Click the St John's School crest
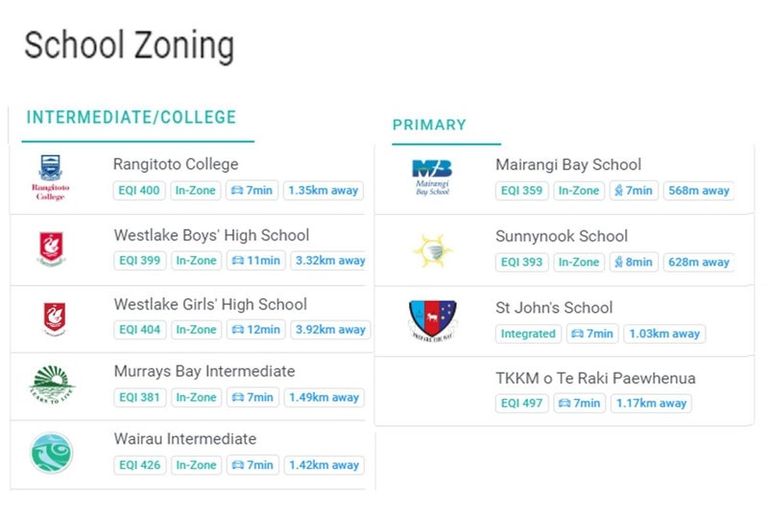768x512 pixels. [x=433, y=320]
